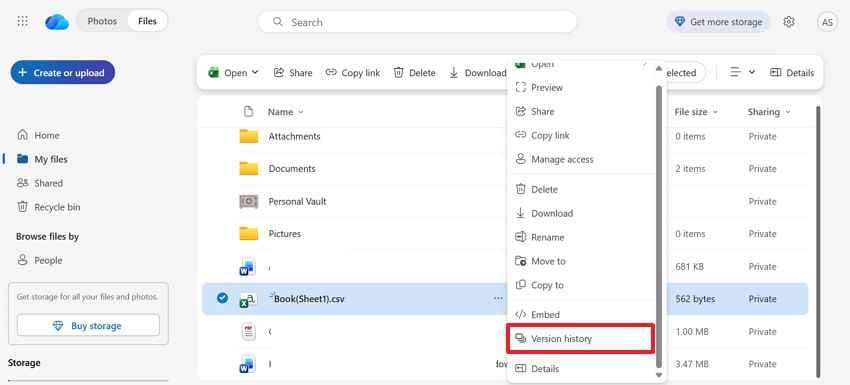Click the diamond icon in Get more storage
The image size is (850, 385).
click(x=680, y=22)
